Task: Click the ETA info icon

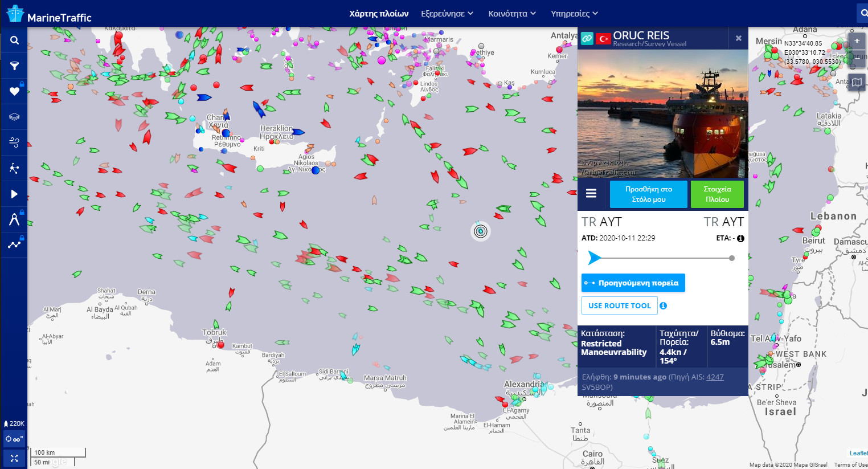Action: pos(740,238)
